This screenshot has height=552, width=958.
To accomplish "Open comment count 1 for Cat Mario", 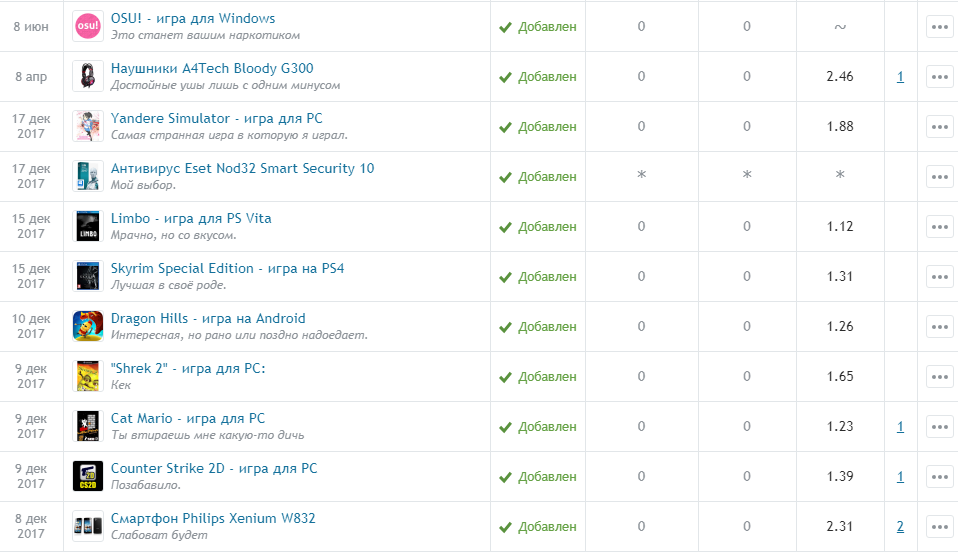I will 900,427.
